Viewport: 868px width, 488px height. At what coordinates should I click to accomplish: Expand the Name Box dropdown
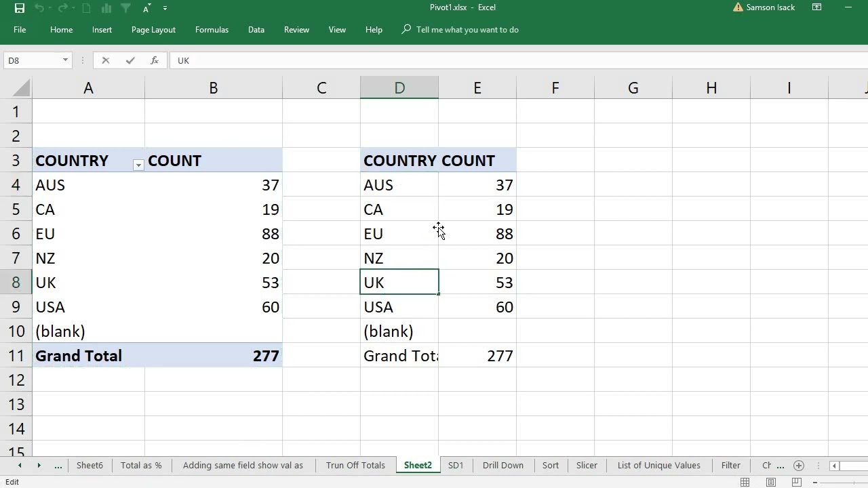65,60
